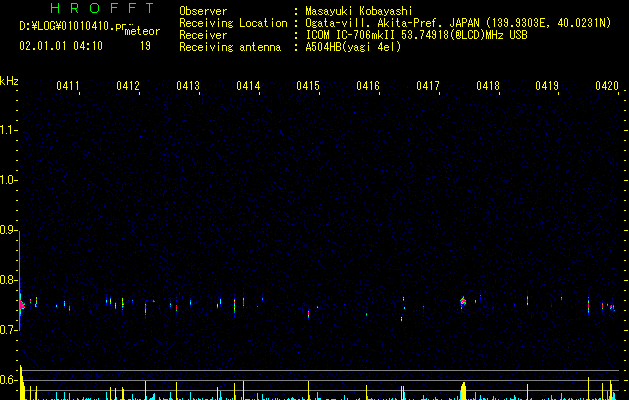
Task: Click the 0411 time marker
Action: pyautogui.click(x=67, y=86)
